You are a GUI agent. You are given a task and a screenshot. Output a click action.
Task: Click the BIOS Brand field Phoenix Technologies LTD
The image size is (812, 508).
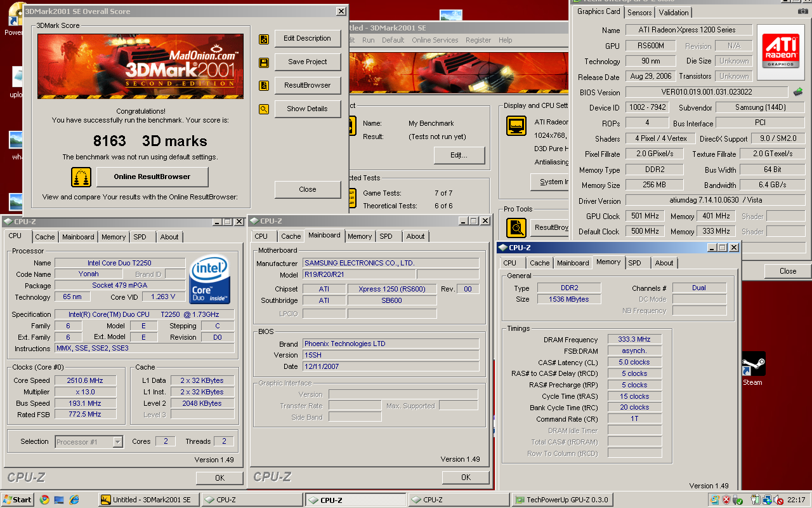(390, 344)
